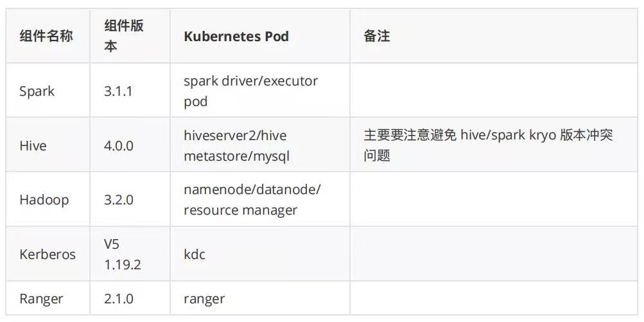Select the Kerberos component name cell
The image size is (644, 322).
click(48, 254)
